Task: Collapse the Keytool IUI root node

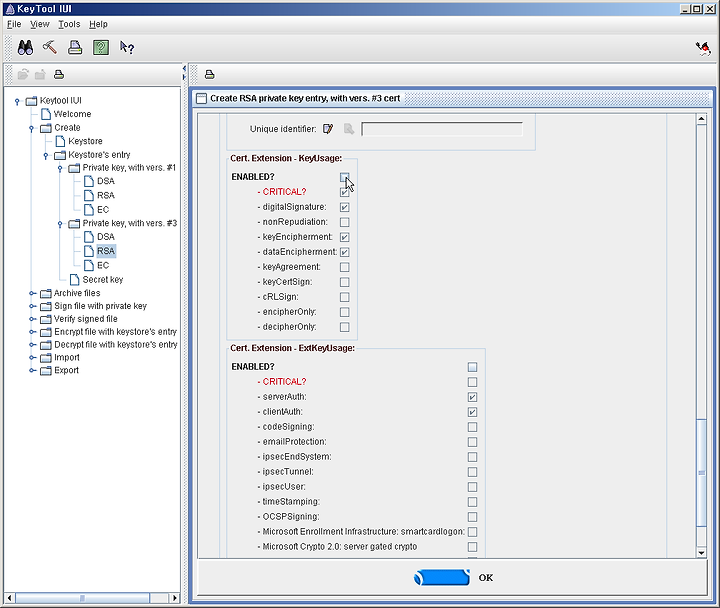Action: [x=17, y=101]
